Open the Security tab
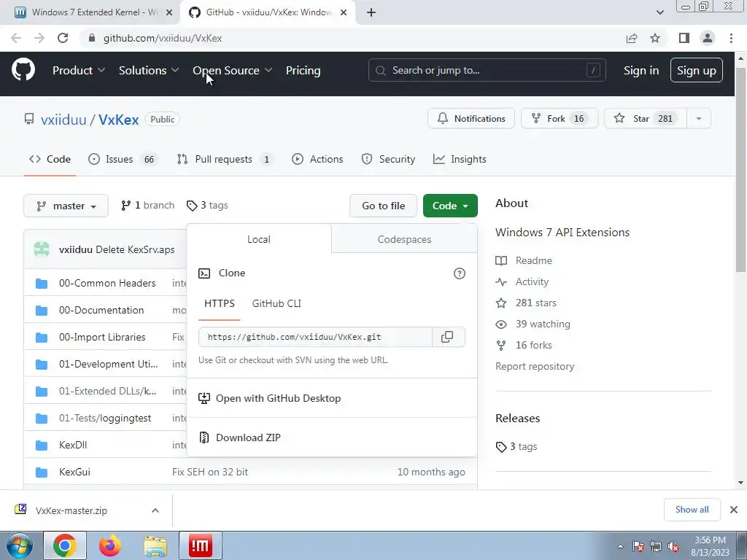747x560 pixels. (388, 159)
